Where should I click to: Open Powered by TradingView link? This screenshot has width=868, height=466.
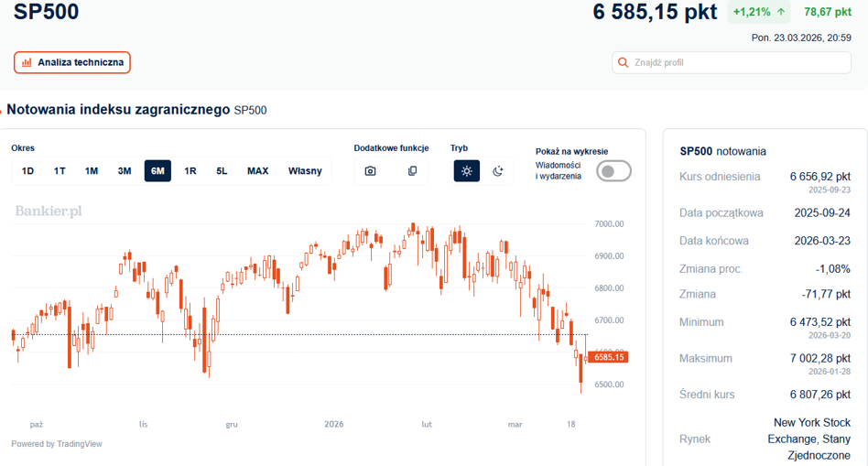(x=57, y=444)
